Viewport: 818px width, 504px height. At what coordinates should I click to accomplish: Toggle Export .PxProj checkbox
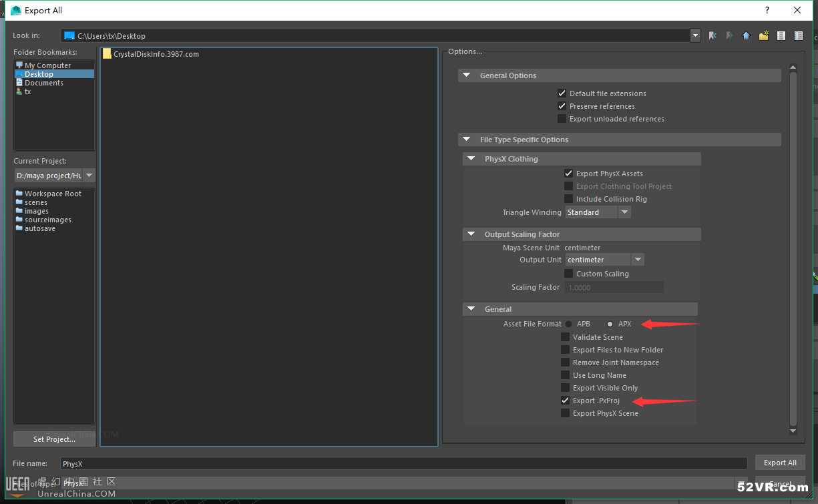click(x=565, y=401)
